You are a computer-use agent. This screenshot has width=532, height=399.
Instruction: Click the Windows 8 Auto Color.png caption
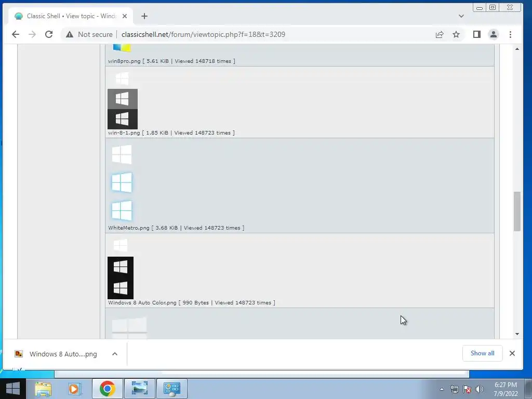coord(192,302)
